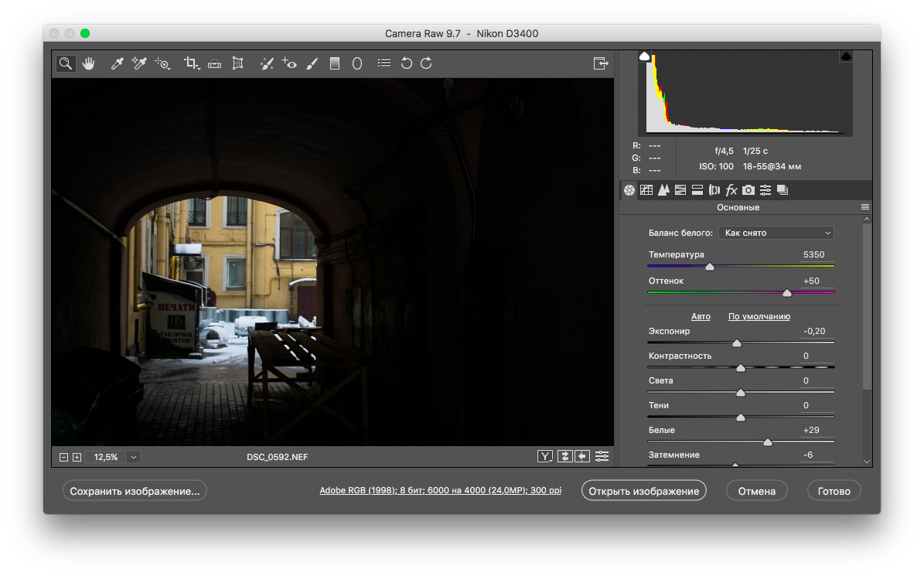Select the Red Eye Removal tool
The height and width of the screenshot is (576, 924).
coord(289,63)
